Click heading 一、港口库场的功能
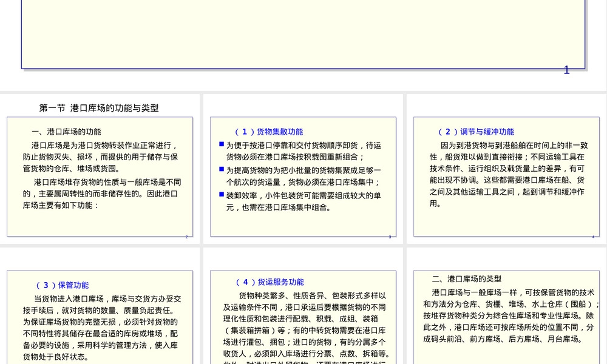Image resolution: width=607 pixels, height=364 pixels. click(x=66, y=132)
